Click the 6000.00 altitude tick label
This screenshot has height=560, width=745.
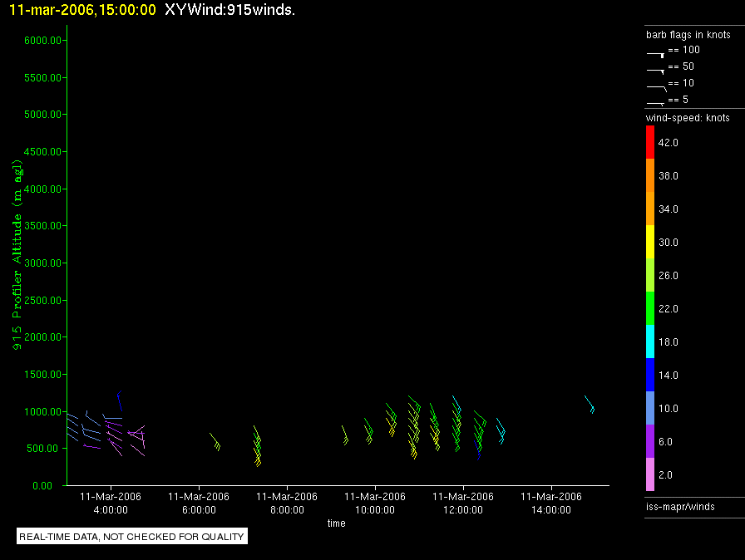42,41
